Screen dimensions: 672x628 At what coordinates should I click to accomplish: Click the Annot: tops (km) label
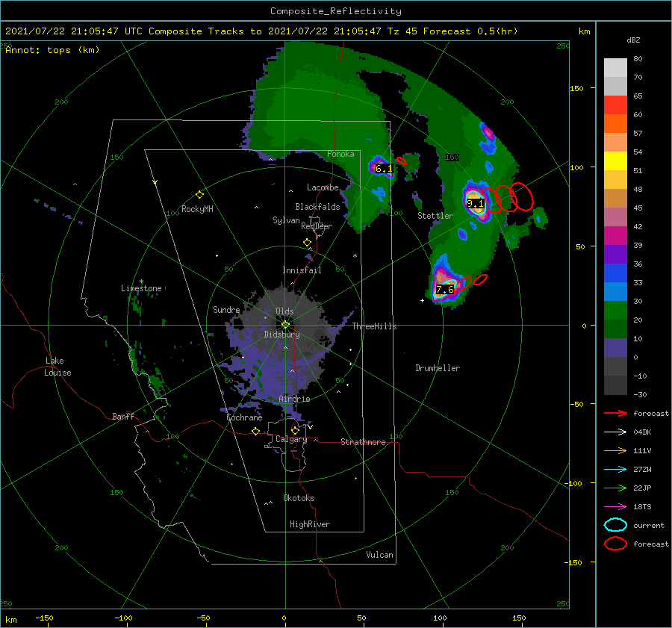(x=52, y=50)
